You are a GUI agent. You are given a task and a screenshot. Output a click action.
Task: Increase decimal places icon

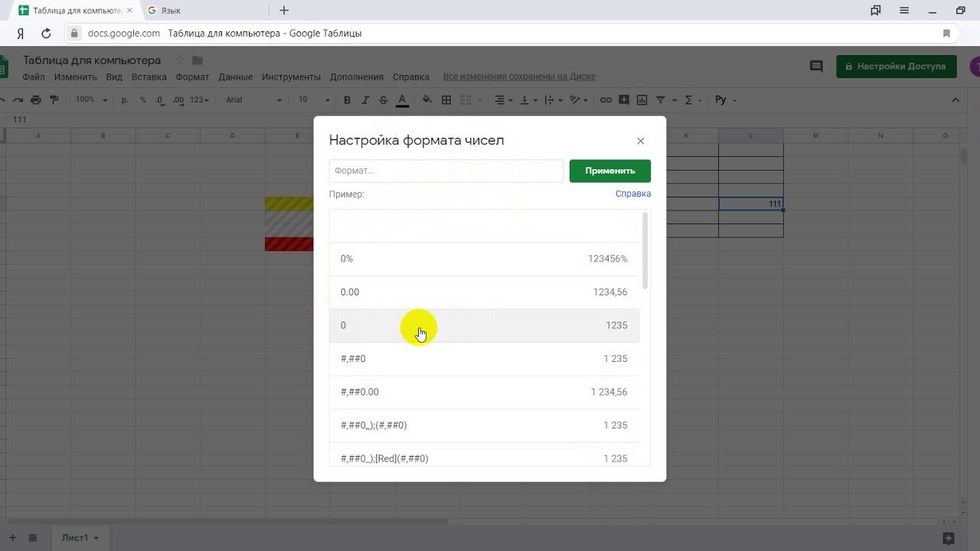click(x=178, y=99)
